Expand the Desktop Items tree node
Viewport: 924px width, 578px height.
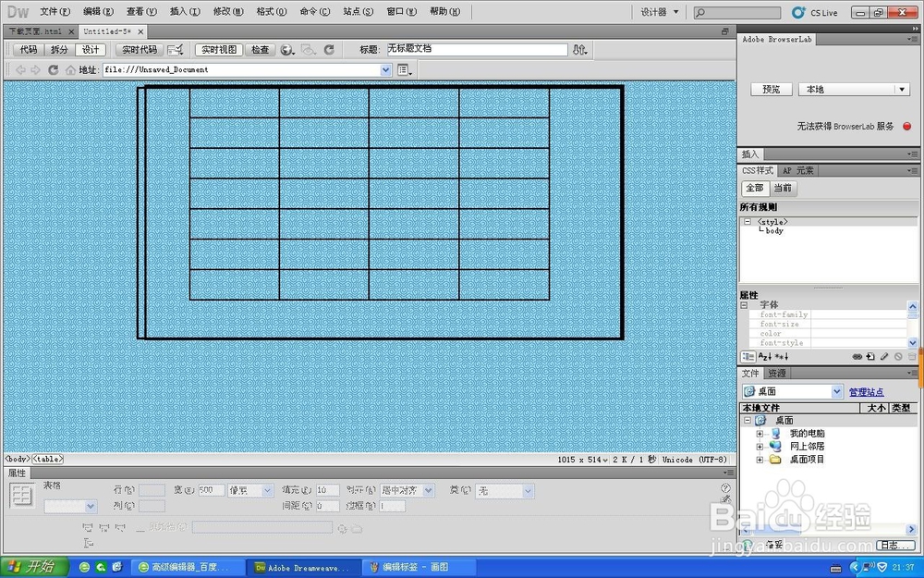coord(760,460)
